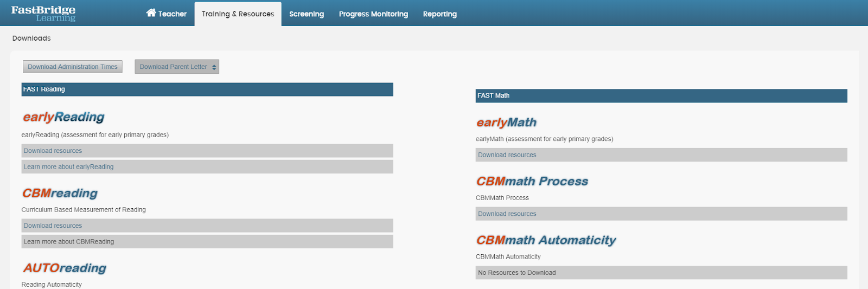Download resources for earlyMath

pos(661,155)
